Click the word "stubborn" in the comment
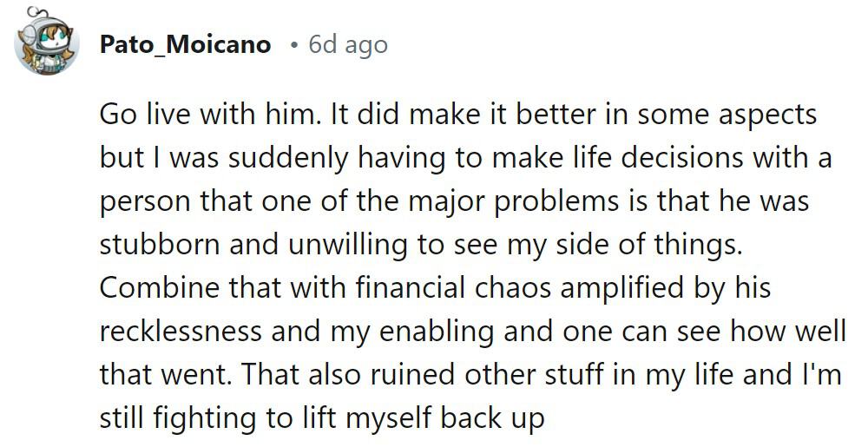Image resolution: width=868 pixels, height=447 pixels. [x=160, y=245]
